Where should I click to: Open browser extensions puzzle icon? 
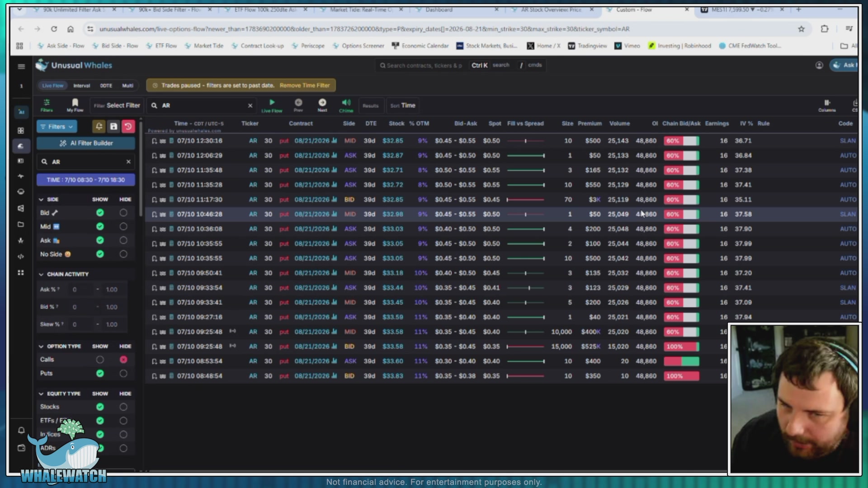click(825, 29)
